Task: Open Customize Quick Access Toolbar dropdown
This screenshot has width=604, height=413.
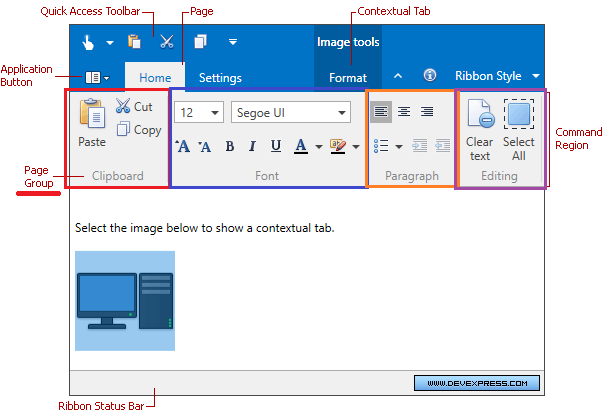Action: pyautogui.click(x=233, y=42)
